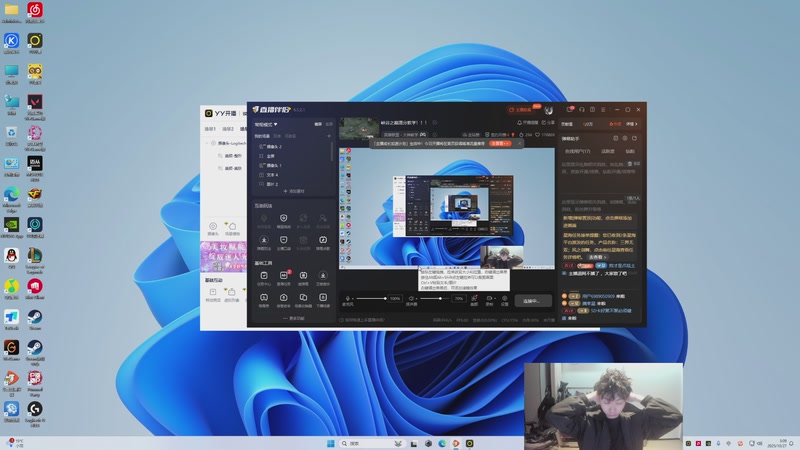This screenshot has width=800, height=450.
Task: Open speaker device dropdown arrow
Action: coord(416,298)
